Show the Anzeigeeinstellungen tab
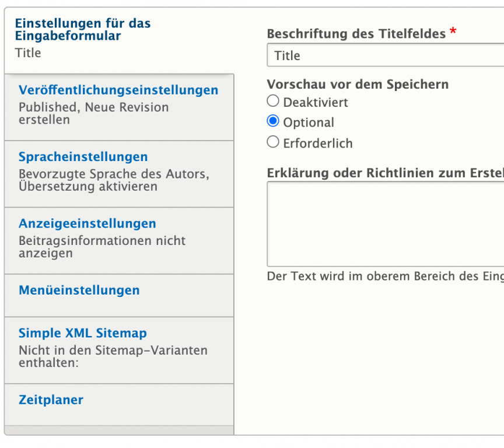 (87, 223)
